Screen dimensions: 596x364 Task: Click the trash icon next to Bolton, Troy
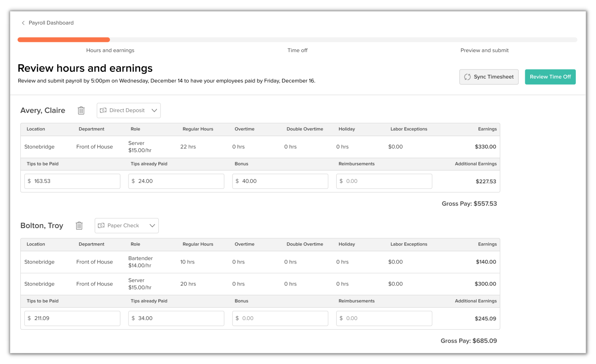pyautogui.click(x=79, y=226)
